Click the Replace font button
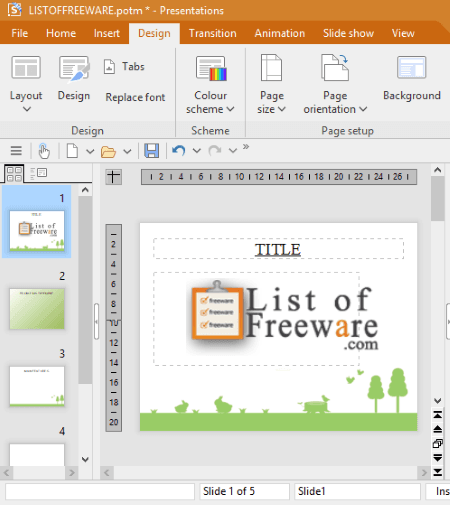 click(x=135, y=97)
